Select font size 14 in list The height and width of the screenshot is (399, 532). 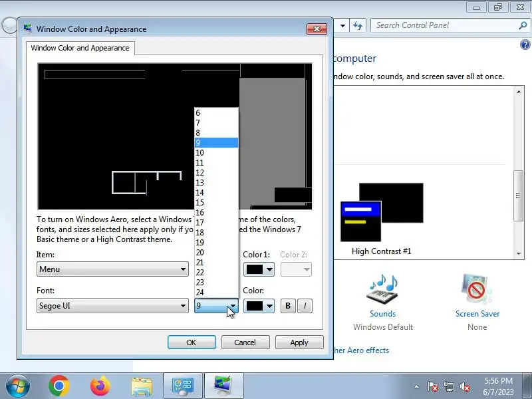[x=216, y=193]
